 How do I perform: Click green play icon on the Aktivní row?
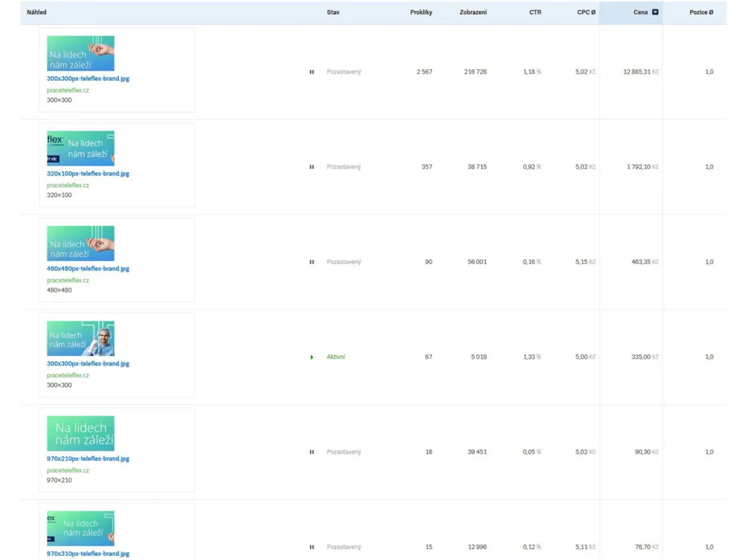312,357
